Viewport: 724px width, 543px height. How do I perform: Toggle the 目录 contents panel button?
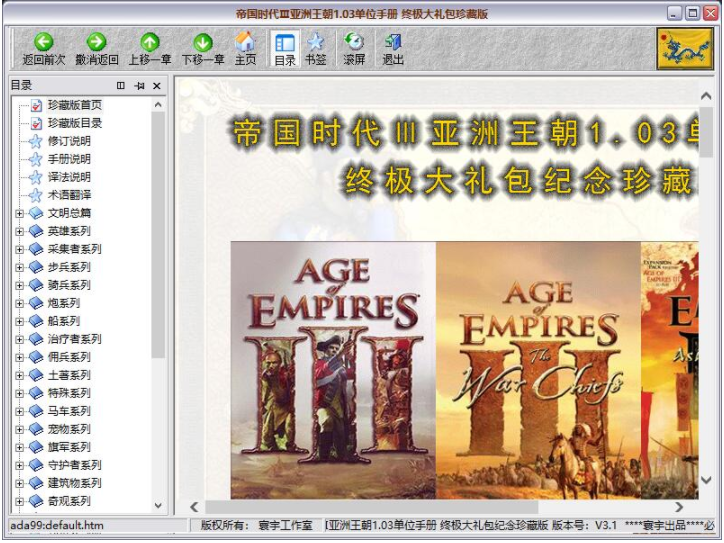click(285, 48)
